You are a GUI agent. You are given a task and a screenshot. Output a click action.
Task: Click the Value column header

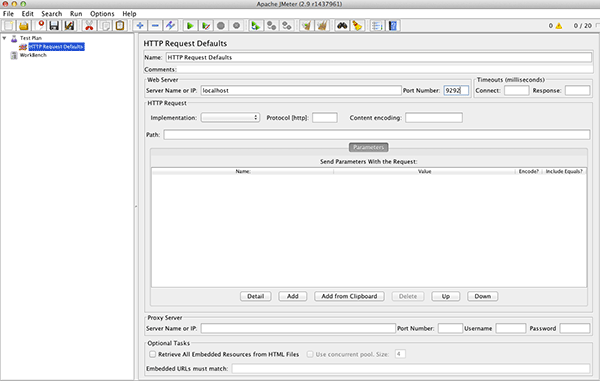click(424, 171)
